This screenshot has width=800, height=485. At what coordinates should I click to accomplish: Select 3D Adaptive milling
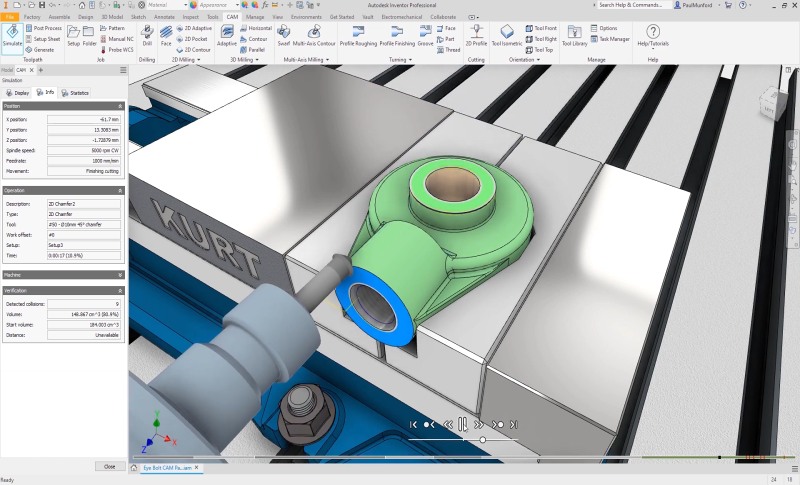(227, 36)
